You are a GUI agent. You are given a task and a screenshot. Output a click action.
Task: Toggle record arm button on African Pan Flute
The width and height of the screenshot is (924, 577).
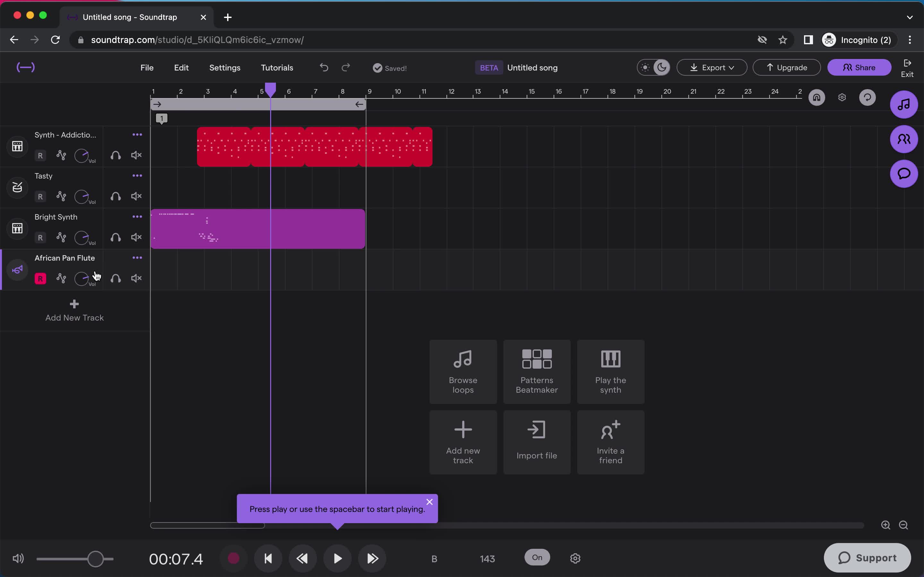[x=40, y=278]
